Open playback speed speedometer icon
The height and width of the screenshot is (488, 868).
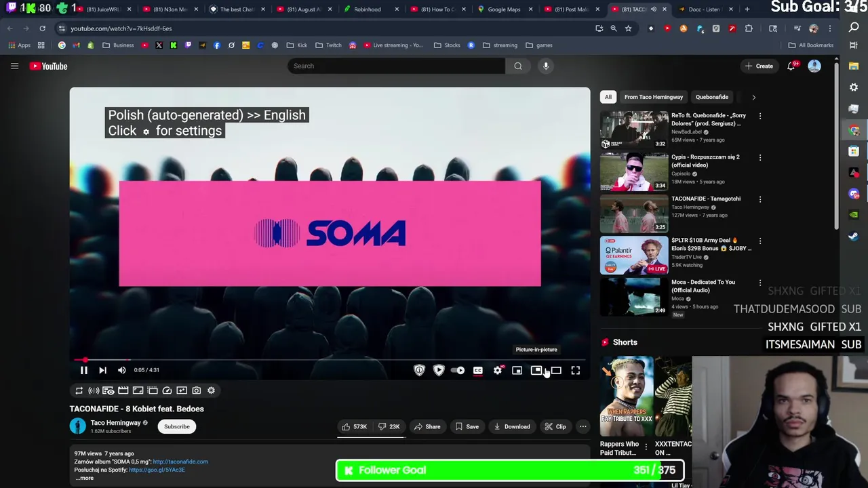tap(167, 390)
